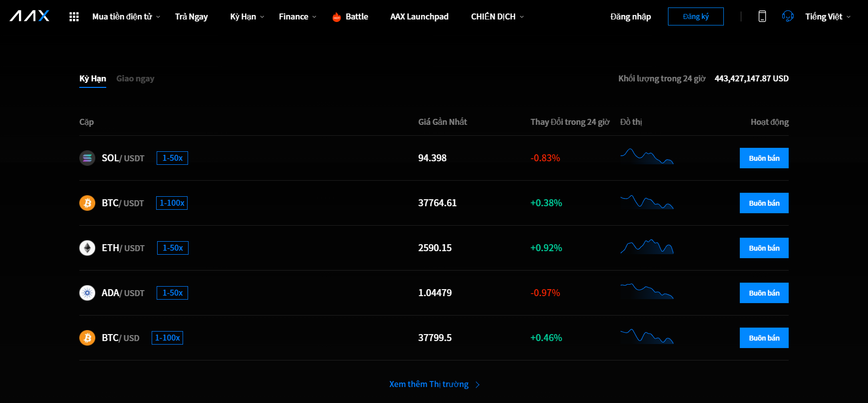Open the Battle page
This screenshot has width=868, height=403.
coord(357,16)
